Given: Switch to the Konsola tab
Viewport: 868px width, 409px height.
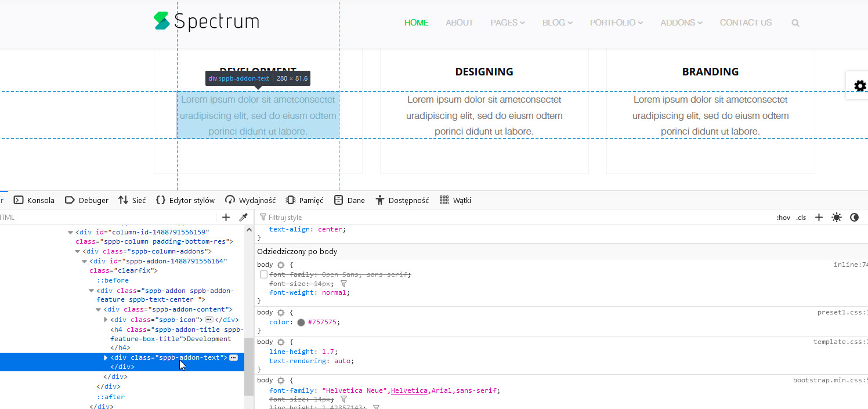Looking at the screenshot, I should (34, 200).
